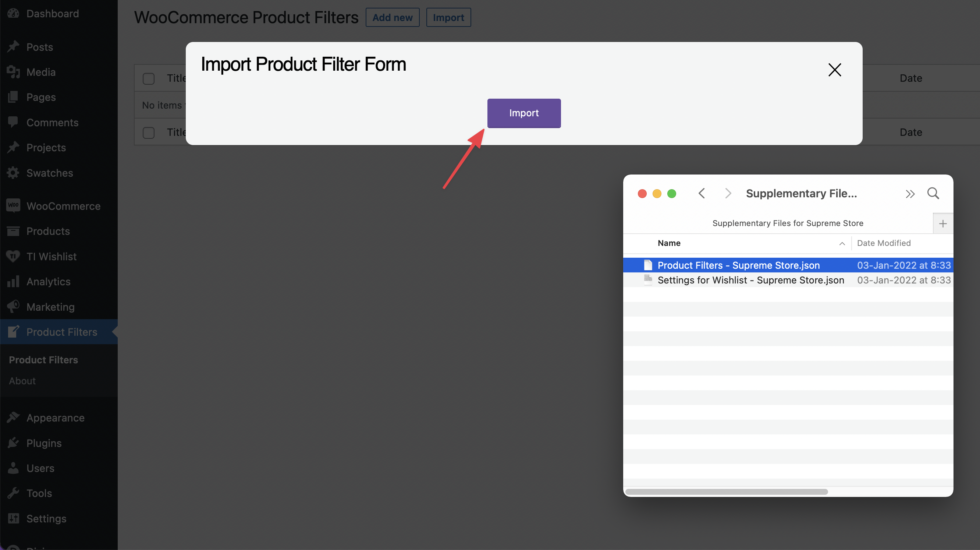The height and width of the screenshot is (550, 980).
Task: Tick the bottom Title select-all checkbox
Action: click(148, 133)
